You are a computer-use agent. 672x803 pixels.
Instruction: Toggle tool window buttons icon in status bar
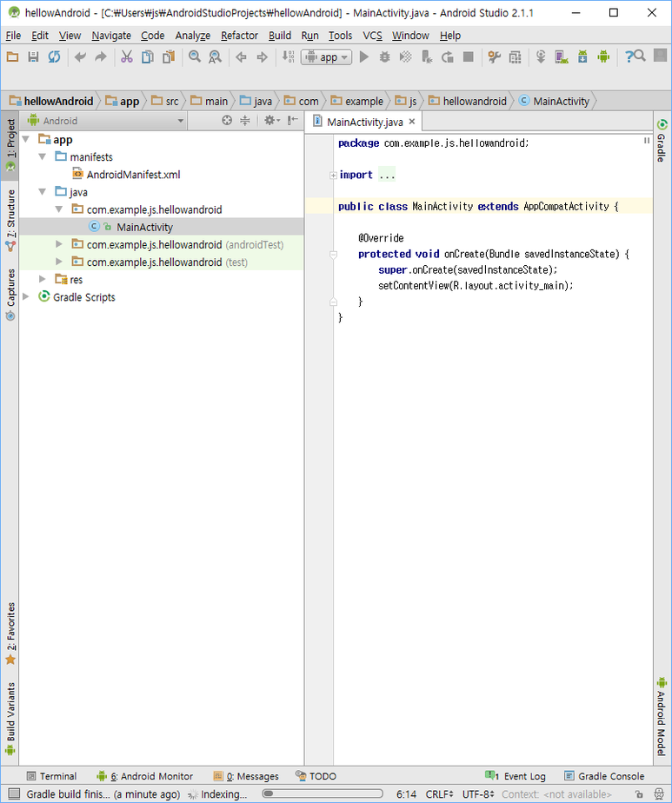click(14, 794)
